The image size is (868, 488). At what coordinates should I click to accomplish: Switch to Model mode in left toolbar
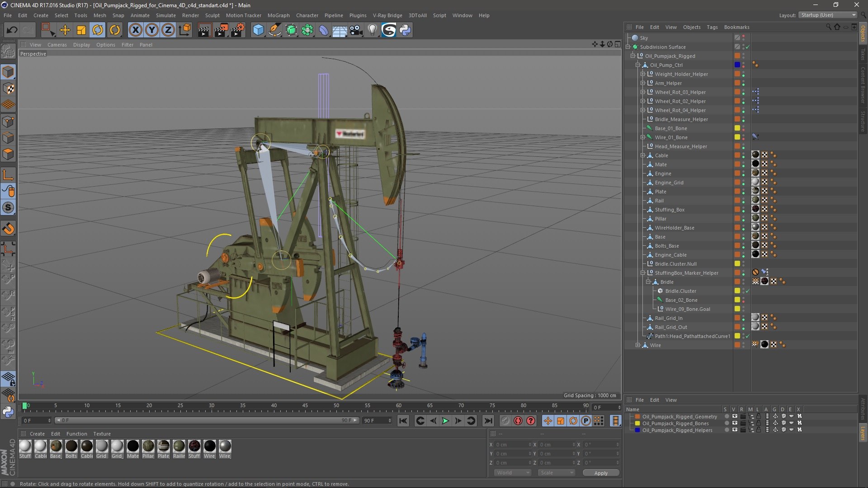pyautogui.click(x=8, y=72)
